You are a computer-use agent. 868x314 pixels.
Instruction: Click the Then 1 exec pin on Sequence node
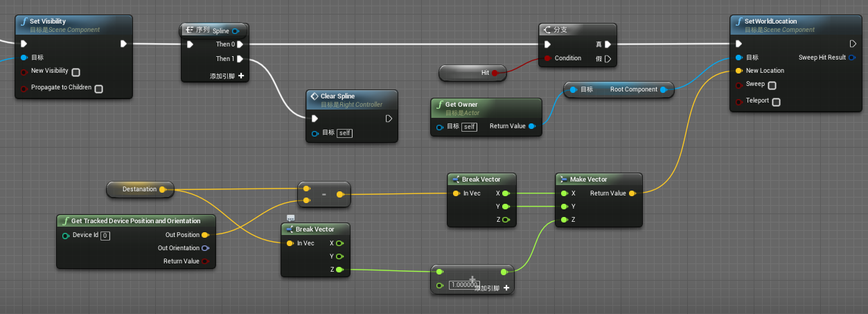[x=240, y=59]
